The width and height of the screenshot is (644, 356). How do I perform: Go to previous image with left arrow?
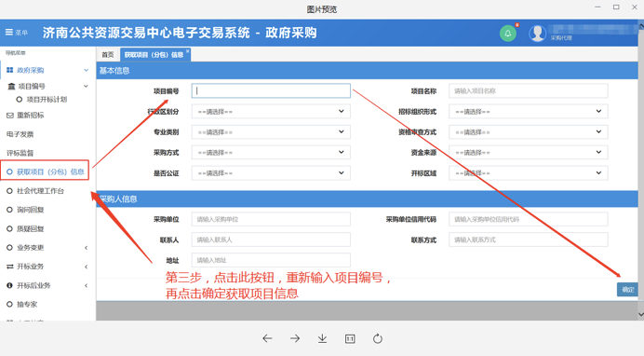point(267,338)
